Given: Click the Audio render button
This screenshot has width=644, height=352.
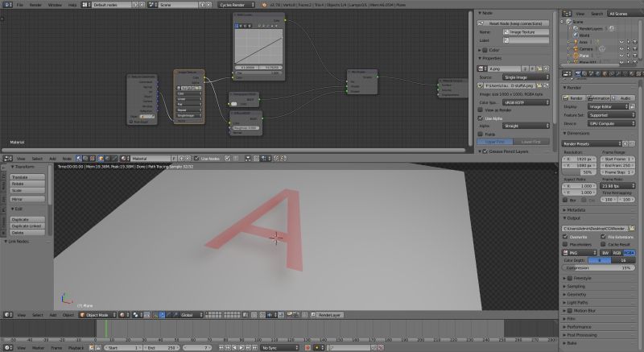Looking at the screenshot, I should 622,98.
